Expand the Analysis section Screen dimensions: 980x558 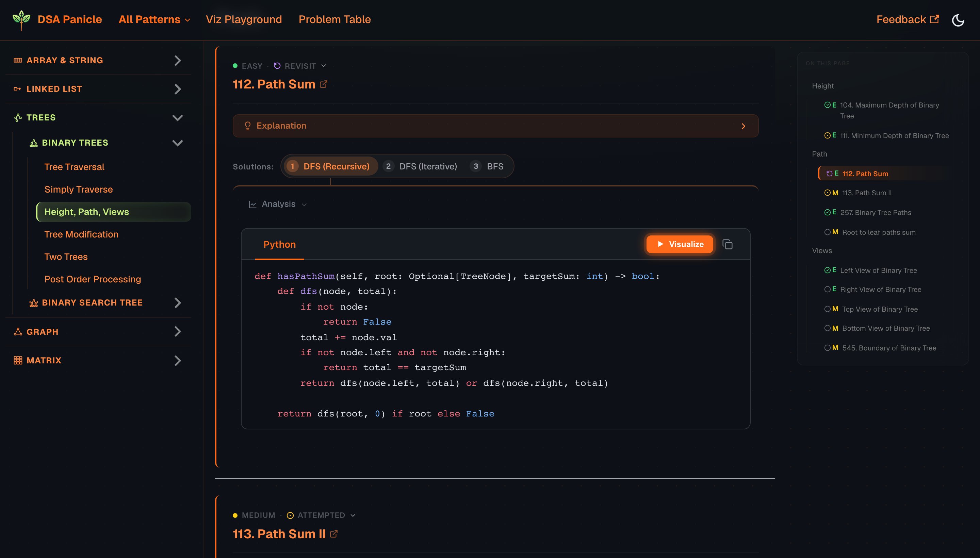tap(278, 204)
